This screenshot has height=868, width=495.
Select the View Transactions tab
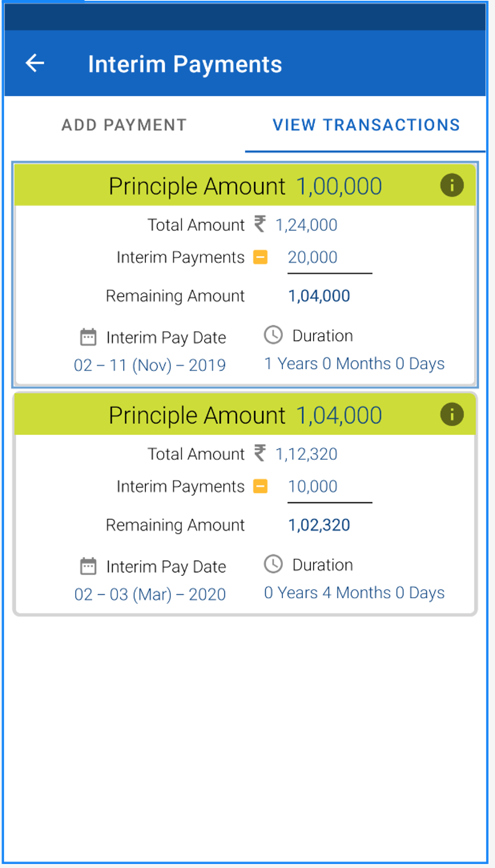pyautogui.click(x=366, y=125)
